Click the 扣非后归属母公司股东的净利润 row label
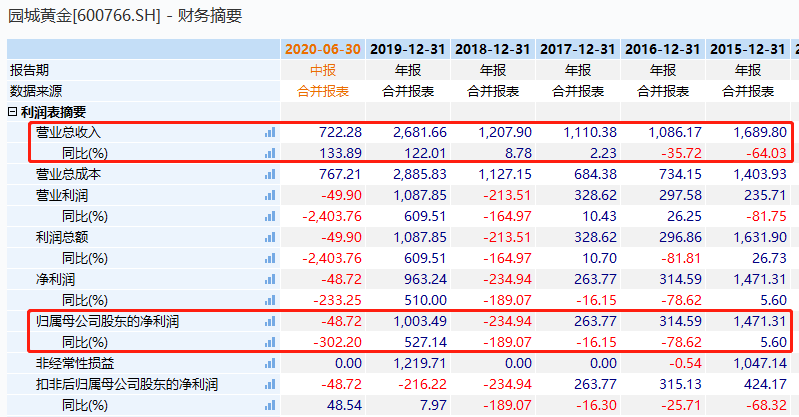The height and width of the screenshot is (417, 799). click(x=127, y=384)
